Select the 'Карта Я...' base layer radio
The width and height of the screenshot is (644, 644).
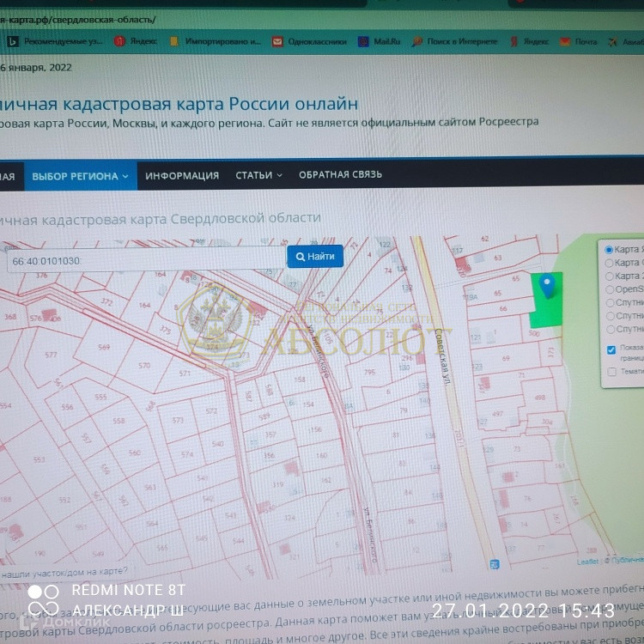[x=609, y=250]
